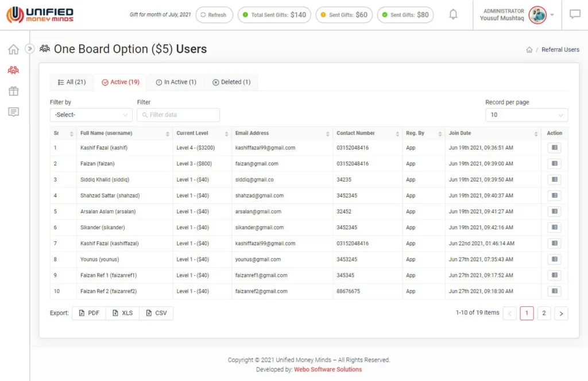Screen dimensions: 588x381
Task: Open the action icon for Faizan Ref 2
Action: [x=554, y=291]
